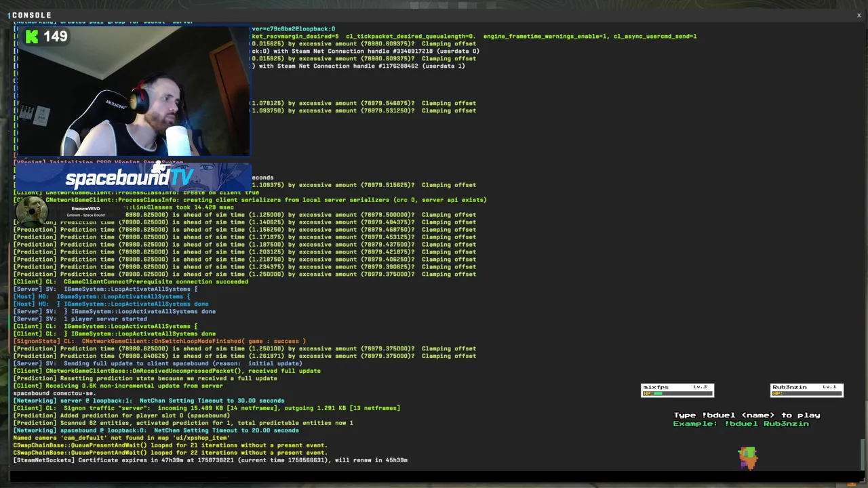Click the '1 player server started' line

[80, 319]
